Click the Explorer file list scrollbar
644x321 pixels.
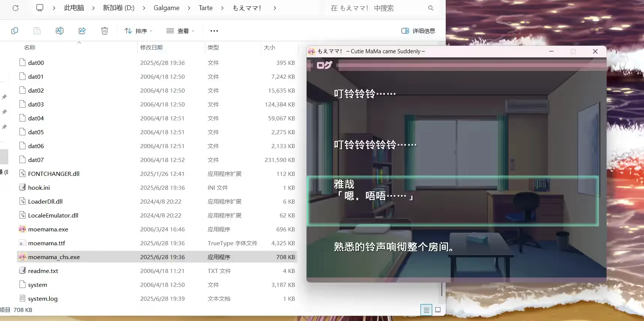(442, 289)
